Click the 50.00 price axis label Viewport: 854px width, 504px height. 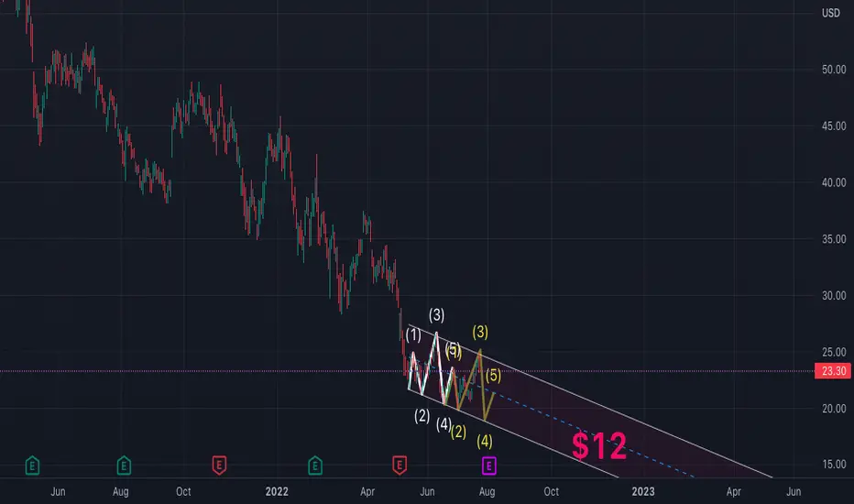pyautogui.click(x=833, y=70)
